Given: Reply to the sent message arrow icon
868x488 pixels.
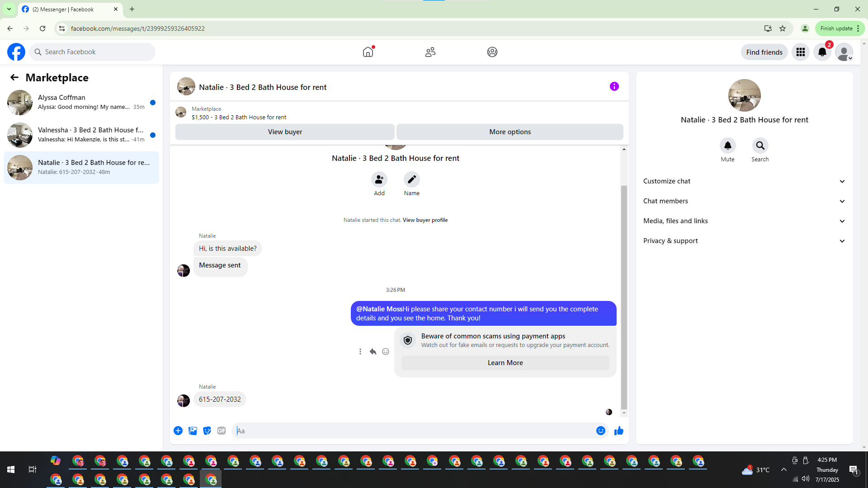Looking at the screenshot, I should [x=373, y=352].
